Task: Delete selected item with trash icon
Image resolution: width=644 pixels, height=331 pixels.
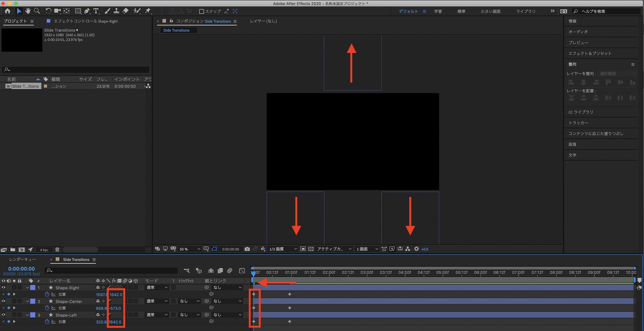Action: (57, 250)
